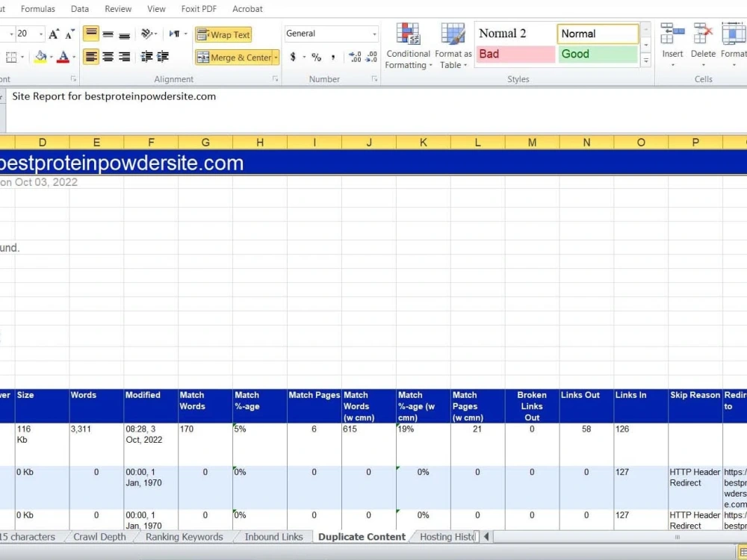
Task: Align text left in the cell
Action: (91, 57)
